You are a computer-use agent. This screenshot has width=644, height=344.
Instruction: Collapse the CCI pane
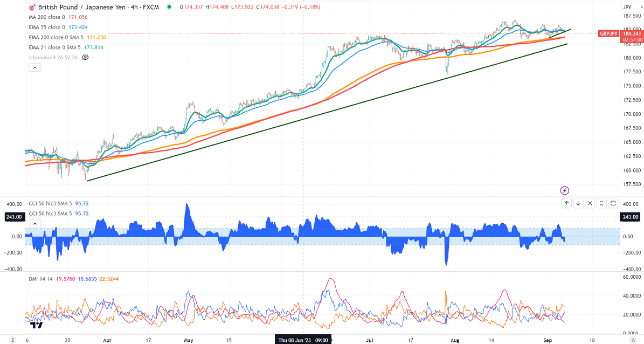pyautogui.click(x=601, y=203)
